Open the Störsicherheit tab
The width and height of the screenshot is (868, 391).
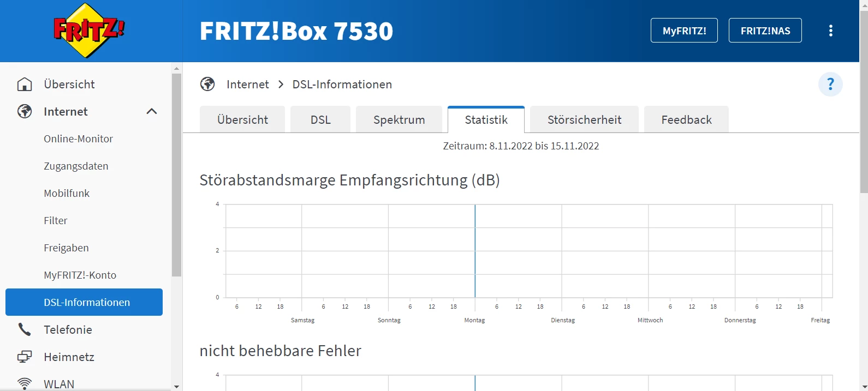584,119
